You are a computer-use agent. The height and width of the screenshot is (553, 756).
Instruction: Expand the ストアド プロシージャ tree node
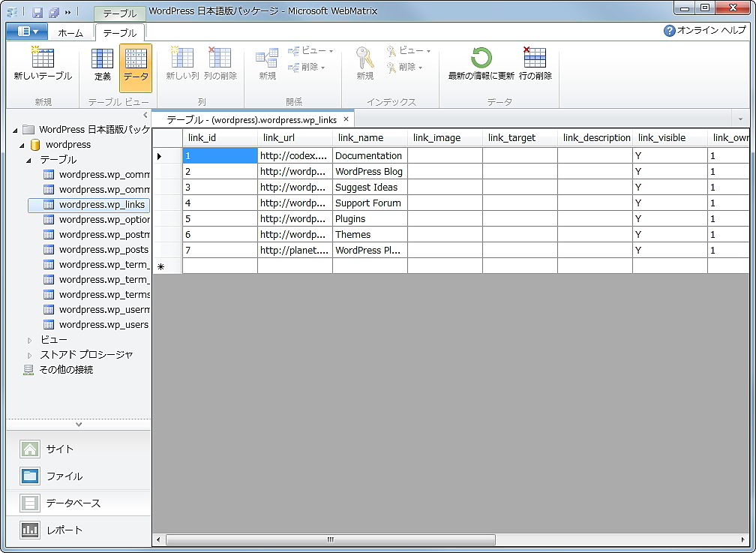click(29, 355)
